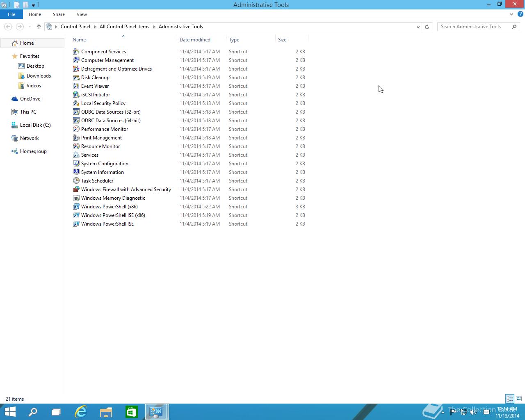Image resolution: width=525 pixels, height=420 pixels.
Task: Open the ribbon Help question mark
Action: click(x=520, y=14)
